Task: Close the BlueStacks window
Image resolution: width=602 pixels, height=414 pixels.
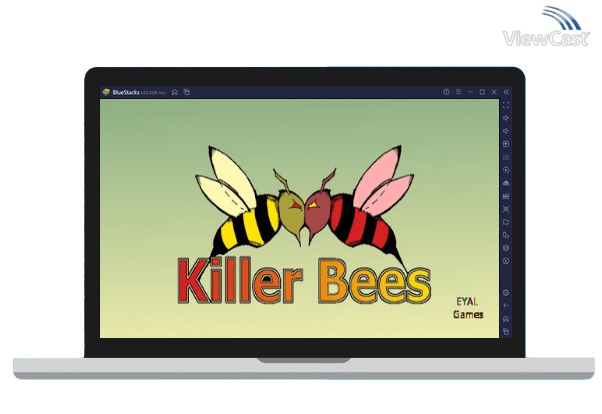Action: [x=494, y=92]
